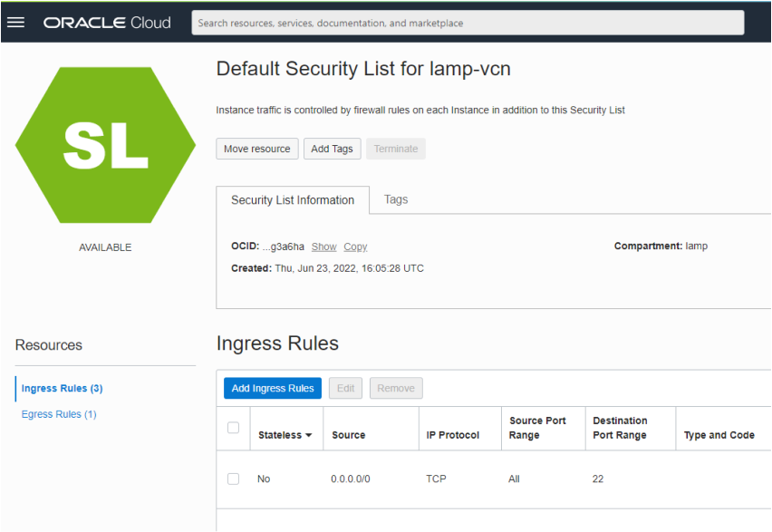Expand the OCID with the Show link
Viewport: 772px width, 532px height.
click(323, 246)
